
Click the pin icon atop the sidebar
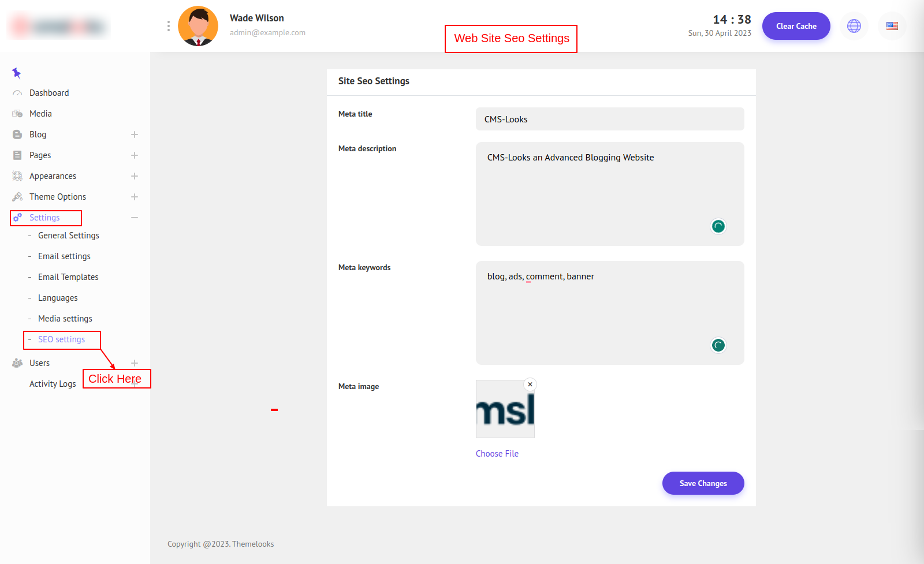16,73
